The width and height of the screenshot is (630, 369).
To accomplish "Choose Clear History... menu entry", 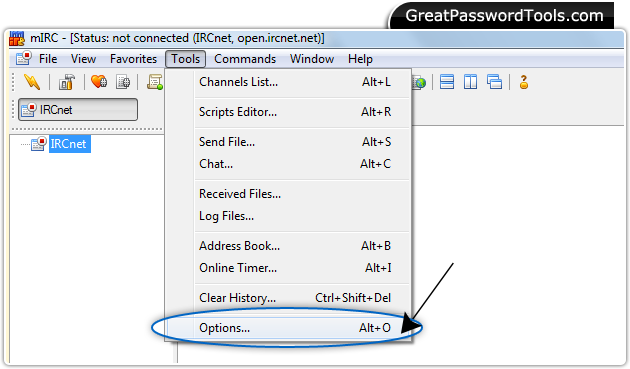I will tap(288, 298).
